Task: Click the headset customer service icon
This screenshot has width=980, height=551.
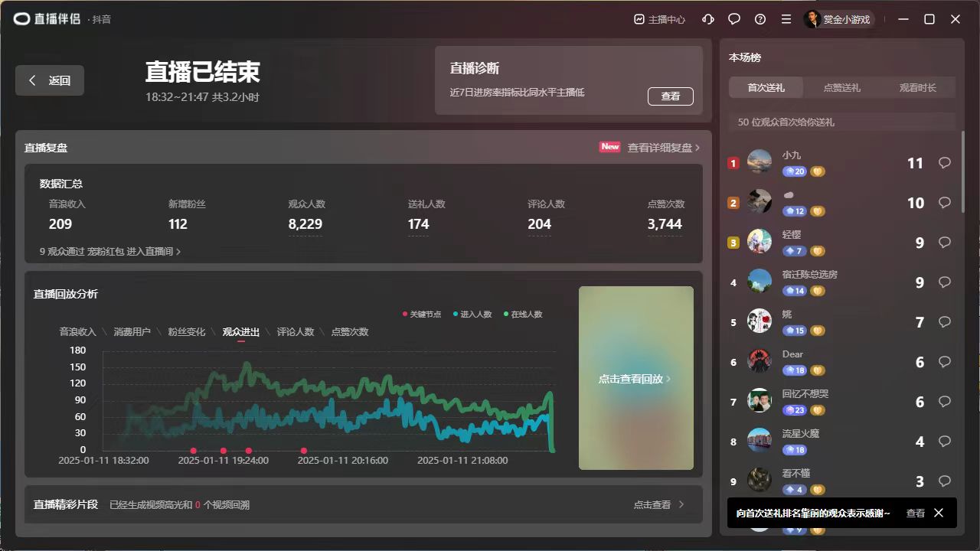Action: point(707,19)
